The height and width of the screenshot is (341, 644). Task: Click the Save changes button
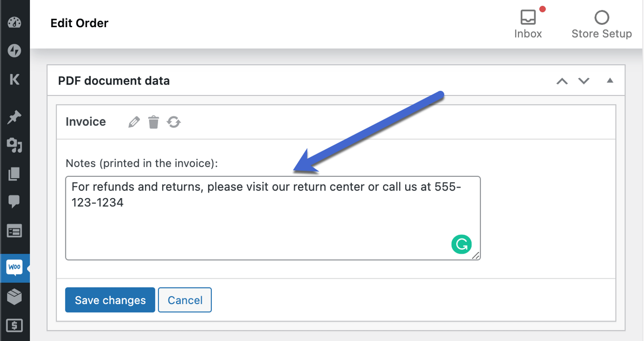[x=110, y=300]
